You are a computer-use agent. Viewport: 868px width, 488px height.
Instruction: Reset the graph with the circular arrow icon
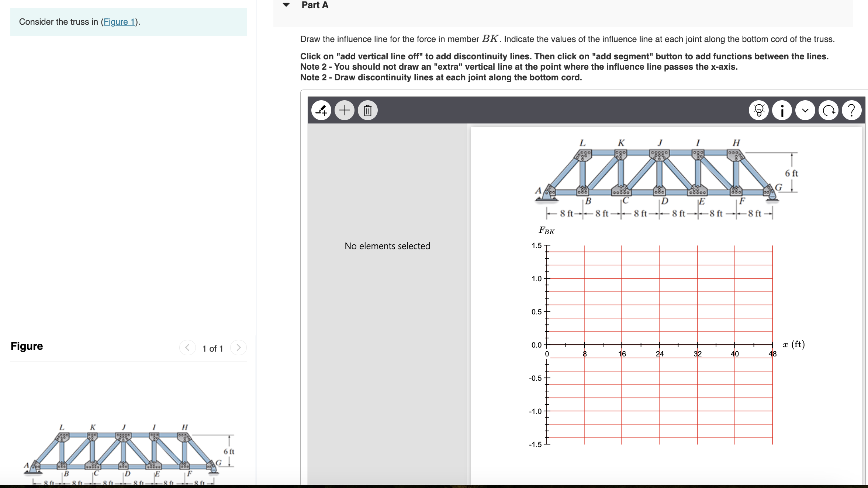[x=829, y=110]
